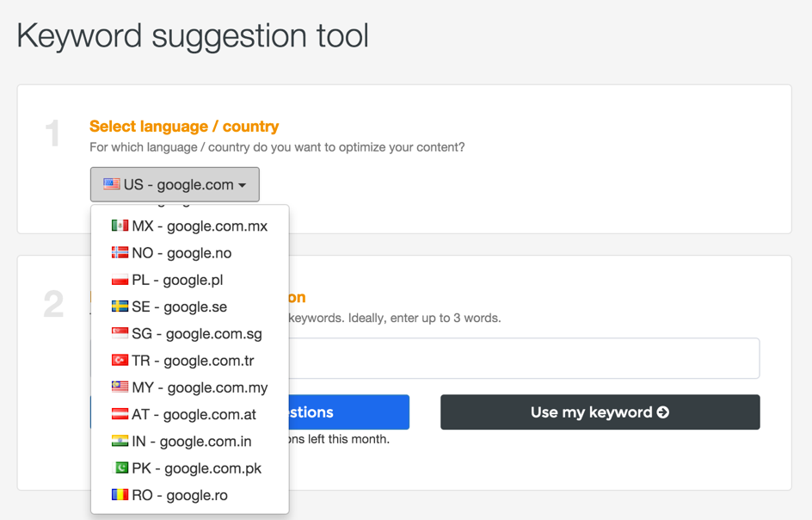Viewport: 812px width, 520px height.
Task: Select SG - google.com.sg option
Action: click(x=196, y=333)
